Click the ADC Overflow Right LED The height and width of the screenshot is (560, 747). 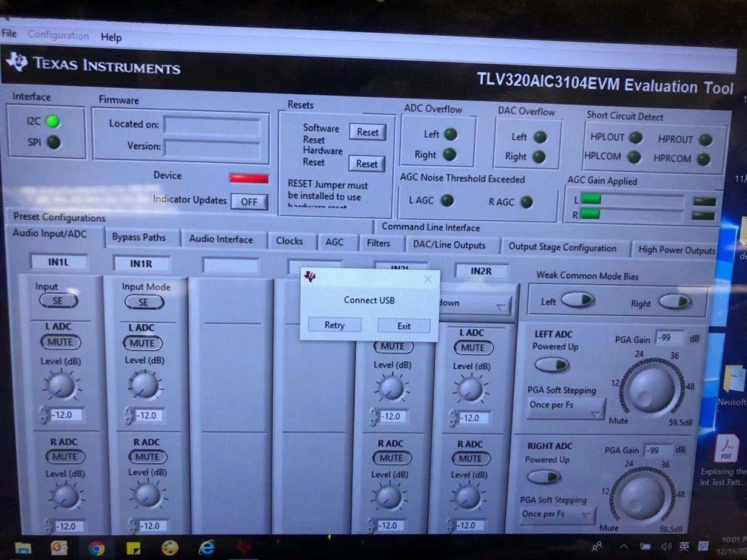coord(449,155)
